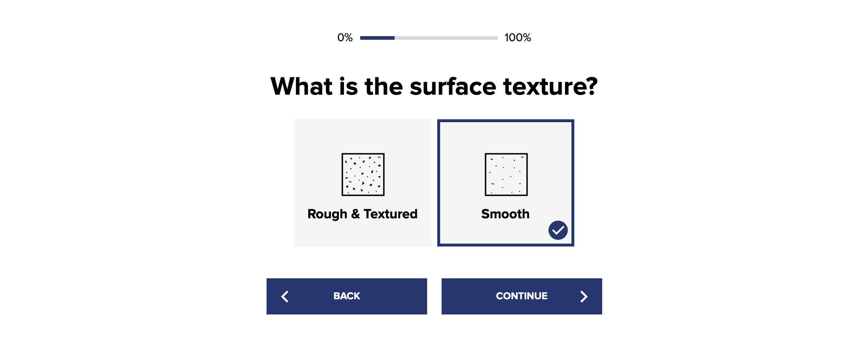Click the smooth sparse-dot texture icon

pos(506,175)
